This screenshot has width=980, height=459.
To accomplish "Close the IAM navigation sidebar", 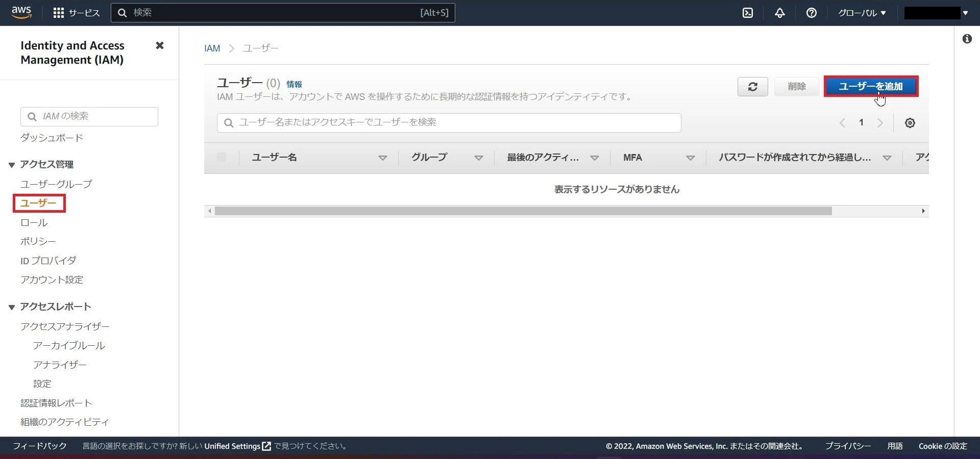I will point(160,45).
